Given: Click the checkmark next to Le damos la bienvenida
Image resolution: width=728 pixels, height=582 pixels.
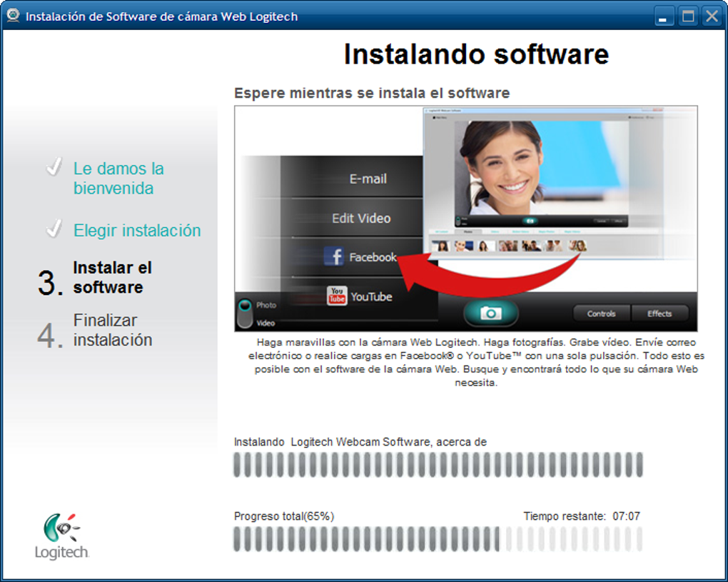Looking at the screenshot, I should [54, 168].
